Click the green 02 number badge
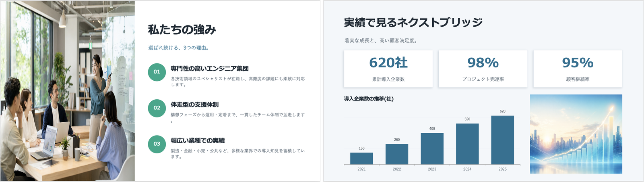644x182 pixels. [157, 108]
